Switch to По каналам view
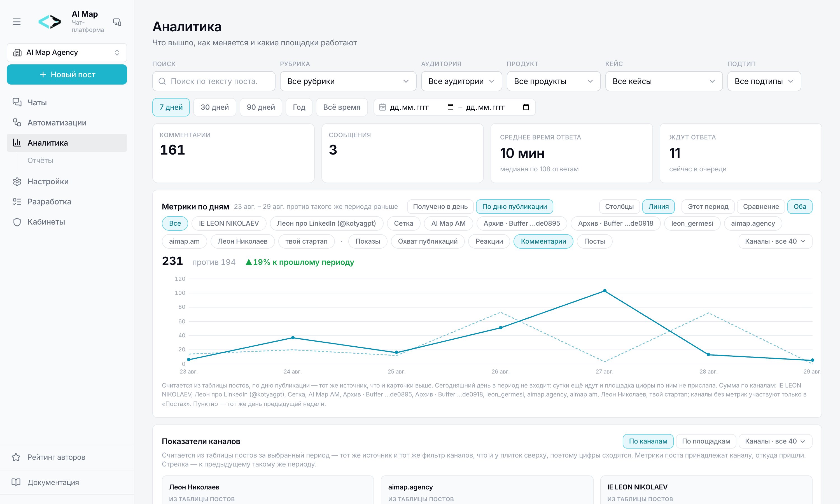The image size is (840, 504). 648,441
